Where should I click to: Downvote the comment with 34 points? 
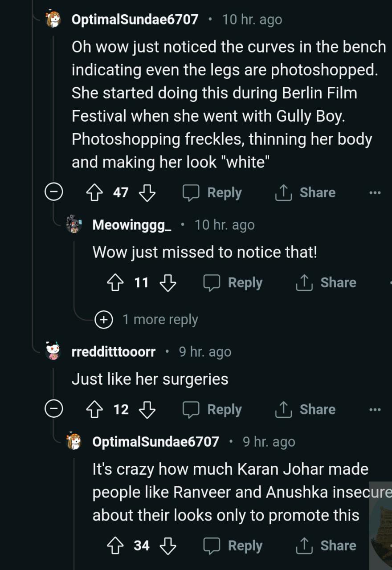coord(168,546)
